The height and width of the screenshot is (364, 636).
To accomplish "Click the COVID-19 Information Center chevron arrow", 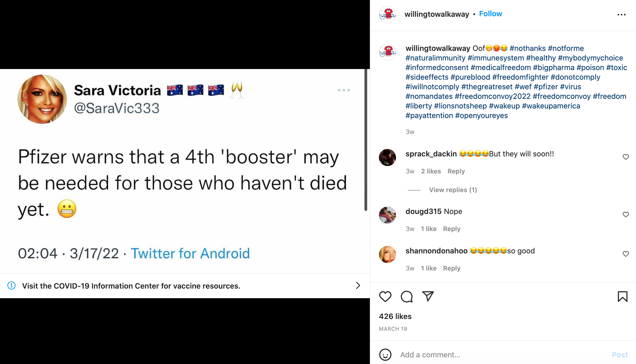I will pos(358,286).
